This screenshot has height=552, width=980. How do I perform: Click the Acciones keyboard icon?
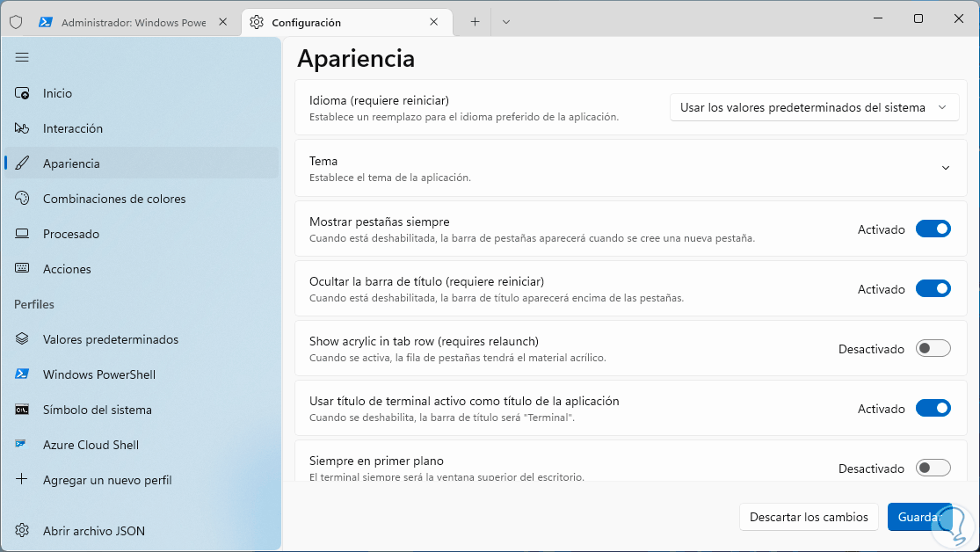(x=22, y=269)
